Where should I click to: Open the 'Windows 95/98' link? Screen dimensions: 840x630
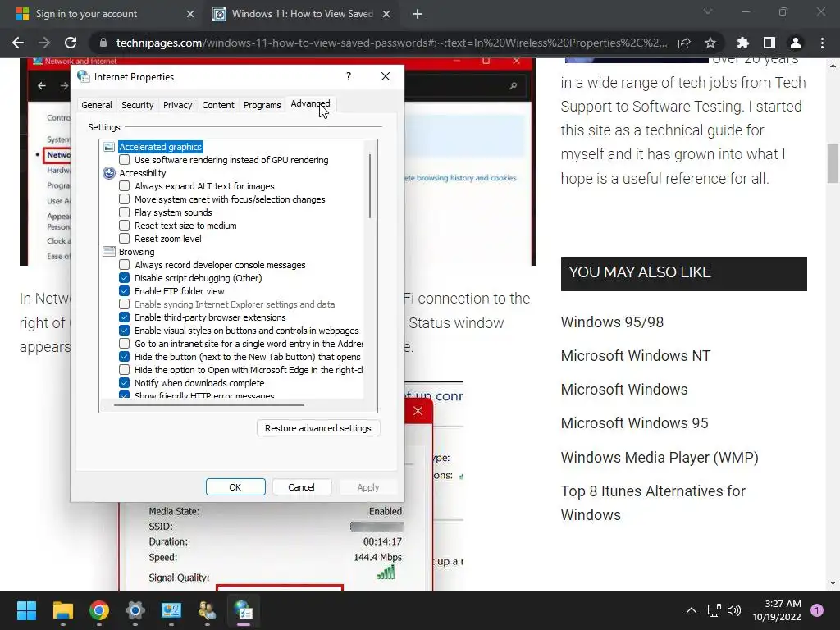612,322
